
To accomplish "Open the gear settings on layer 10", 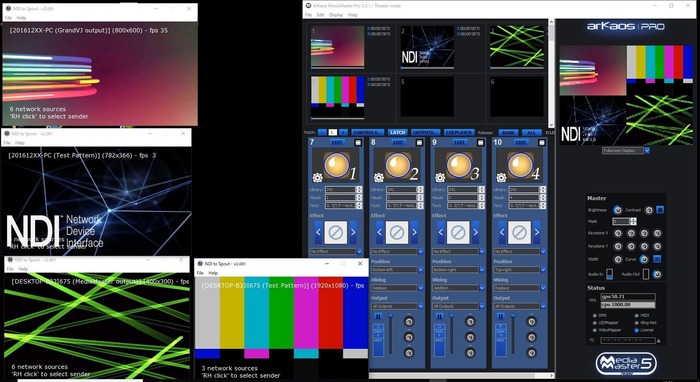I will 501,178.
